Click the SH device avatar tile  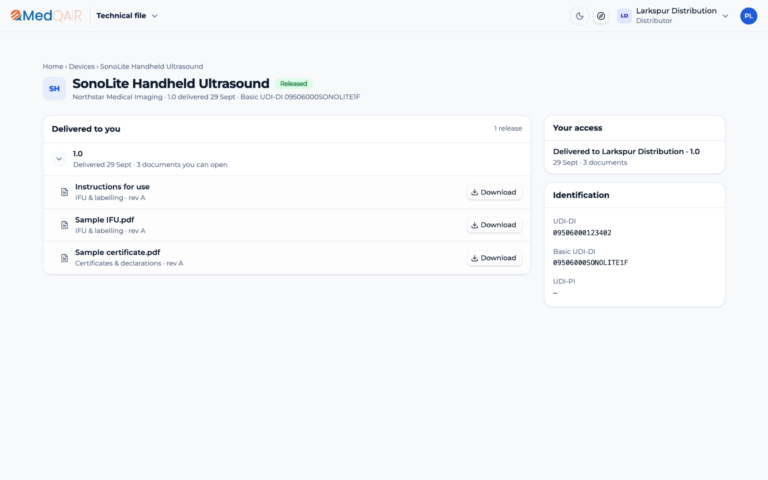tap(54, 89)
